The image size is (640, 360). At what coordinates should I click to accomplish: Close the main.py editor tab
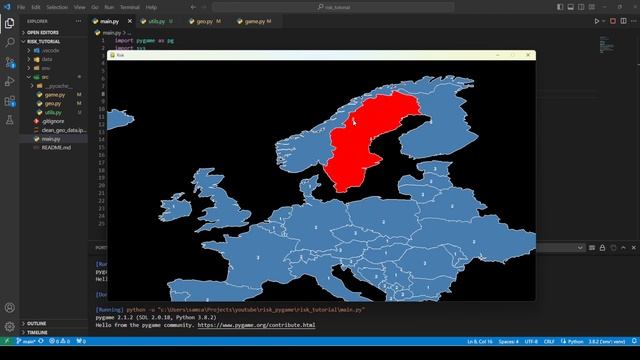(130, 21)
